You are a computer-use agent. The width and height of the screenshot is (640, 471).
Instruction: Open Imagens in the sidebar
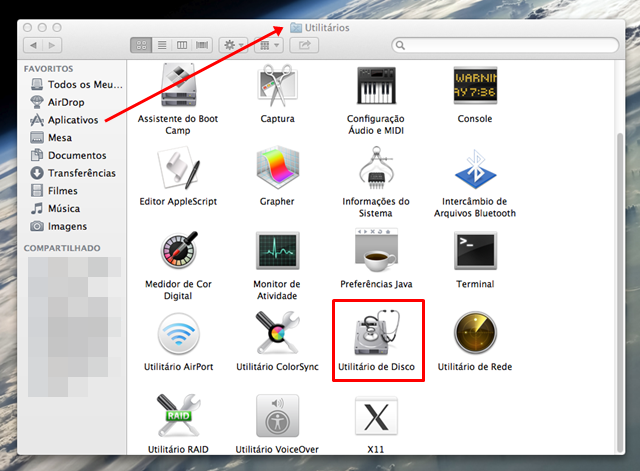(x=59, y=226)
